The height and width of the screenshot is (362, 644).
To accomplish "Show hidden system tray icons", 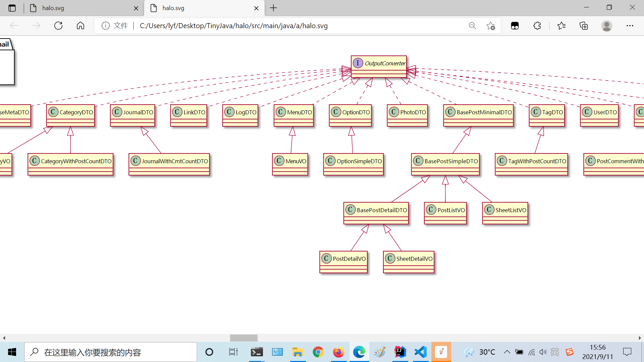I will click(x=507, y=352).
